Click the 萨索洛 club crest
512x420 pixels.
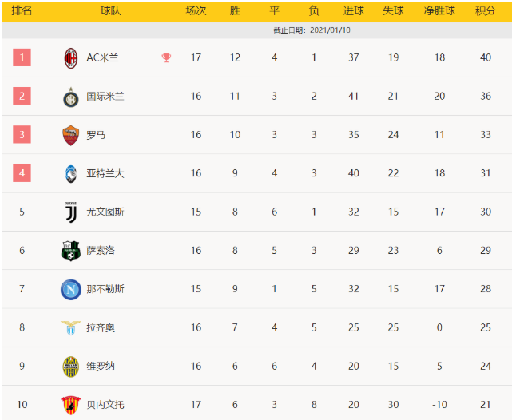71,251
